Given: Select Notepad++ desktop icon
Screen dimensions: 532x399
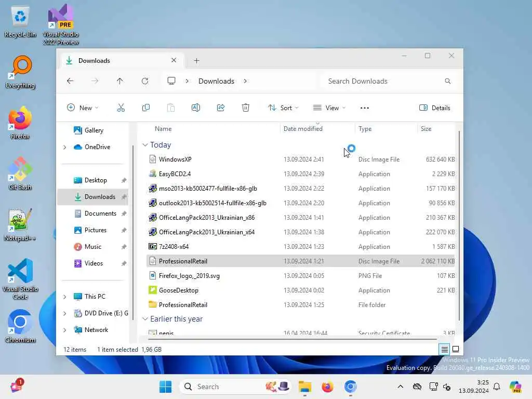Looking at the screenshot, I should [x=20, y=224].
